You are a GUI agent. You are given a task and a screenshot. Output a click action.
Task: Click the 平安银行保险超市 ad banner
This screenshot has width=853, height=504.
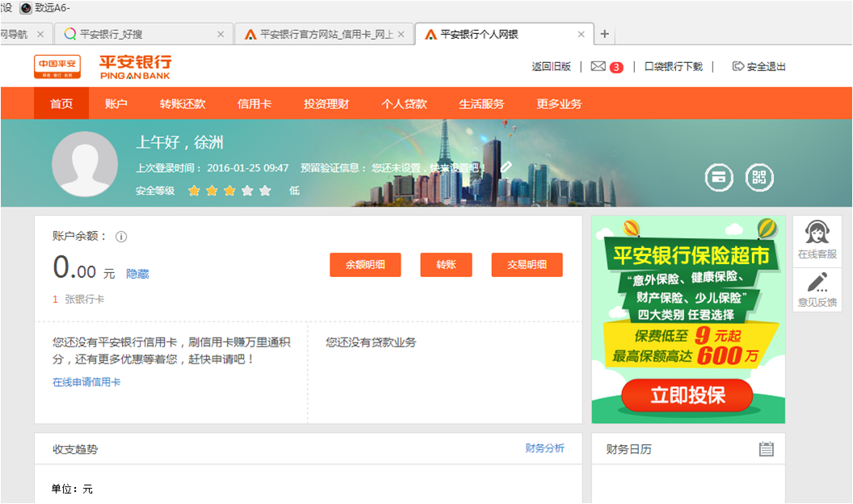tap(688, 319)
